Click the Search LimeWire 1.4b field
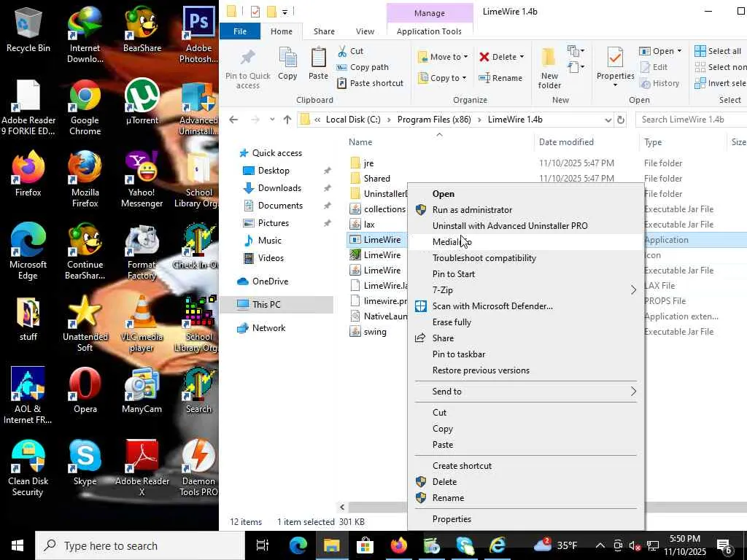The height and width of the screenshot is (560, 747). pos(692,120)
